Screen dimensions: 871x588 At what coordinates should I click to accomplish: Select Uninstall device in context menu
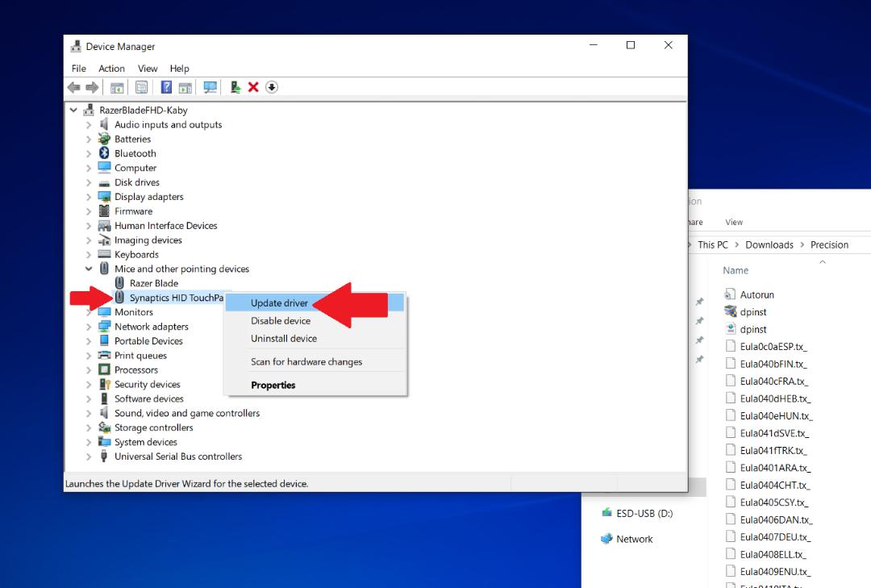tap(284, 339)
